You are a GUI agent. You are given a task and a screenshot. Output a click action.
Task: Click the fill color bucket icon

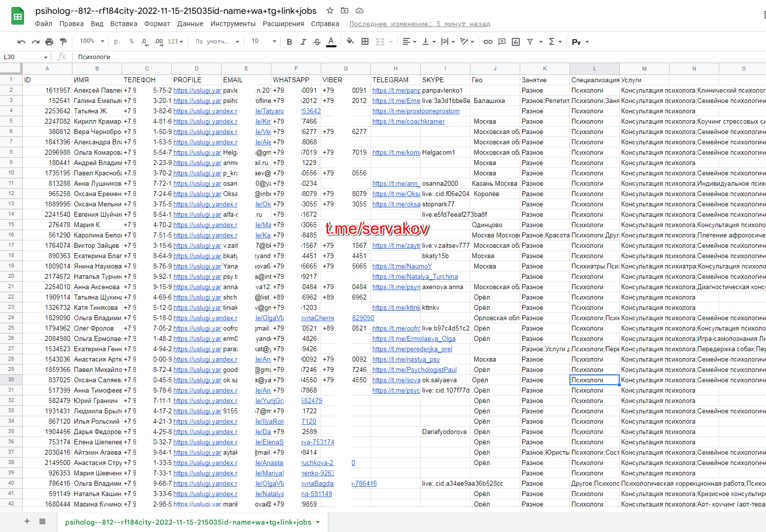pyautogui.click(x=350, y=41)
